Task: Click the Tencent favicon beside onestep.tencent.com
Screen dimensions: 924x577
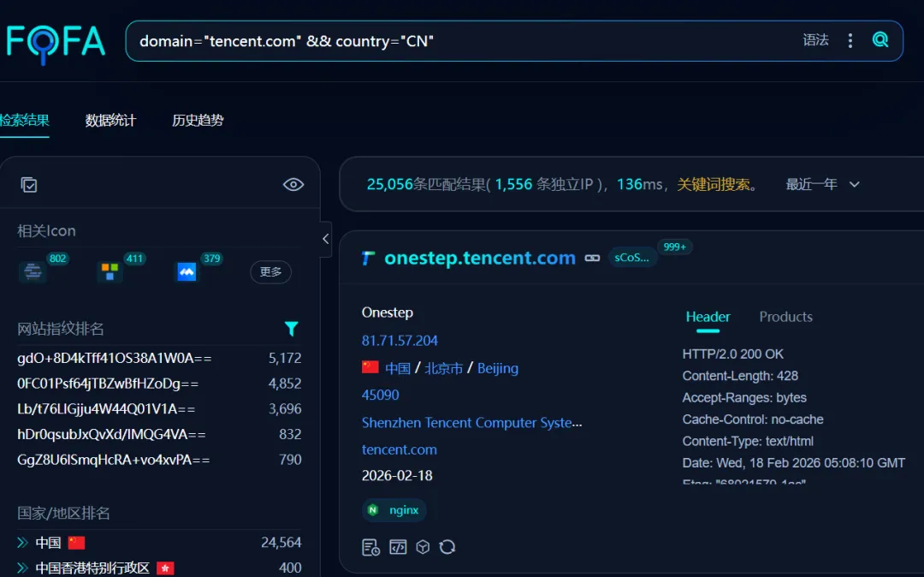Action: click(368, 259)
